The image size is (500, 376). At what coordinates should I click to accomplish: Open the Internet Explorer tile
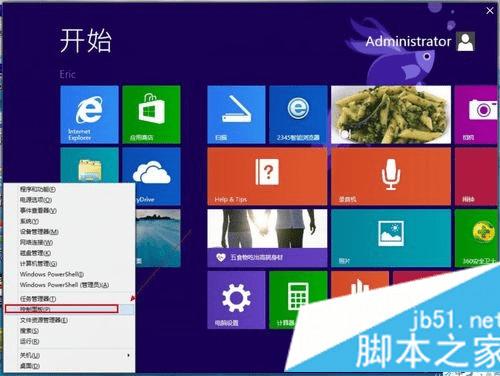[x=89, y=114]
